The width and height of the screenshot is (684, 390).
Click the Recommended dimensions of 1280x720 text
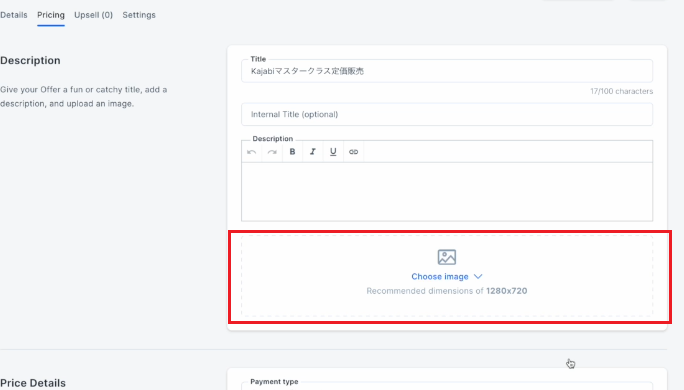[x=447, y=291]
